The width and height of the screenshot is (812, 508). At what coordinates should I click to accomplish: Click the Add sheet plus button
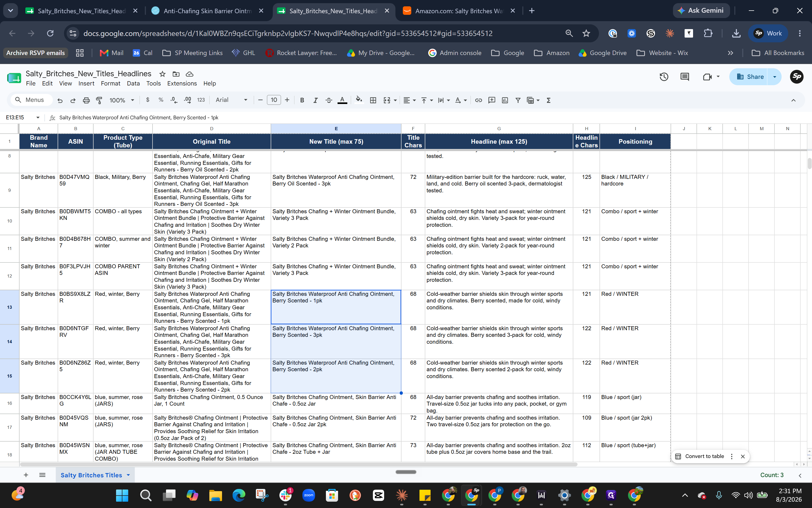[26, 475]
